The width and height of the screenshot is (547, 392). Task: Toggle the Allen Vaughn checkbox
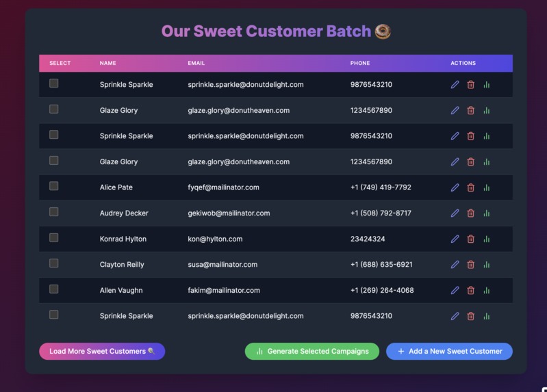click(x=53, y=289)
